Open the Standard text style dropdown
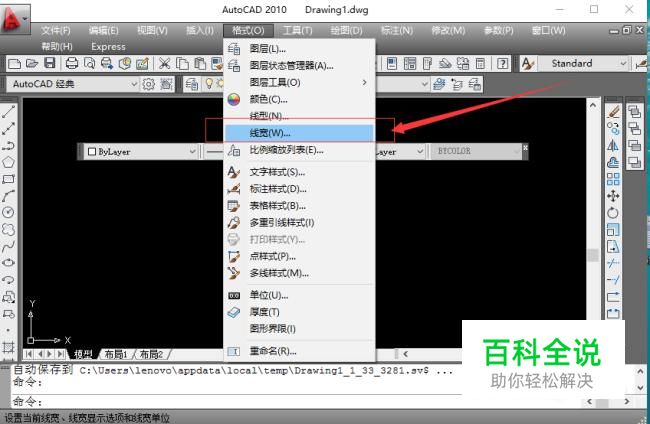The width and height of the screenshot is (650, 424). tap(623, 63)
